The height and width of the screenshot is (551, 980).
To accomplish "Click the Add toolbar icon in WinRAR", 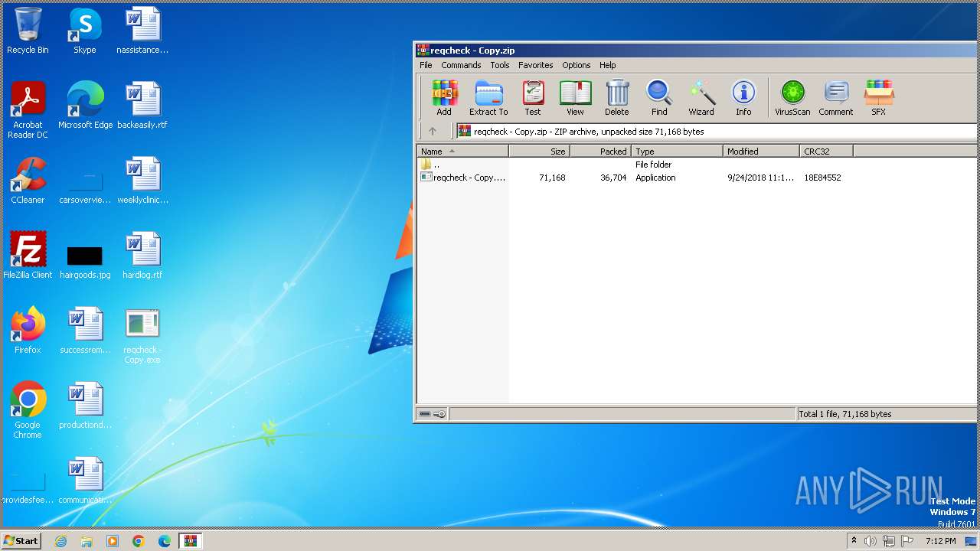I will click(x=444, y=98).
